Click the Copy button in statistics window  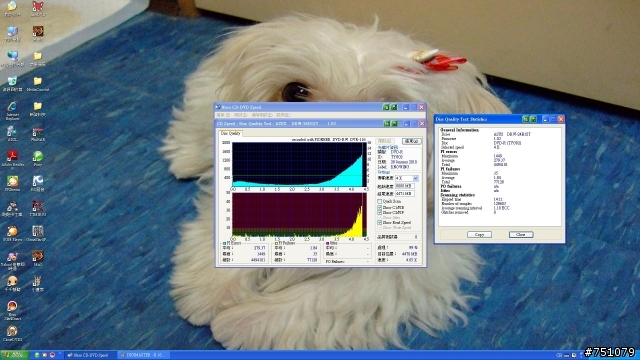pyautogui.click(x=479, y=235)
